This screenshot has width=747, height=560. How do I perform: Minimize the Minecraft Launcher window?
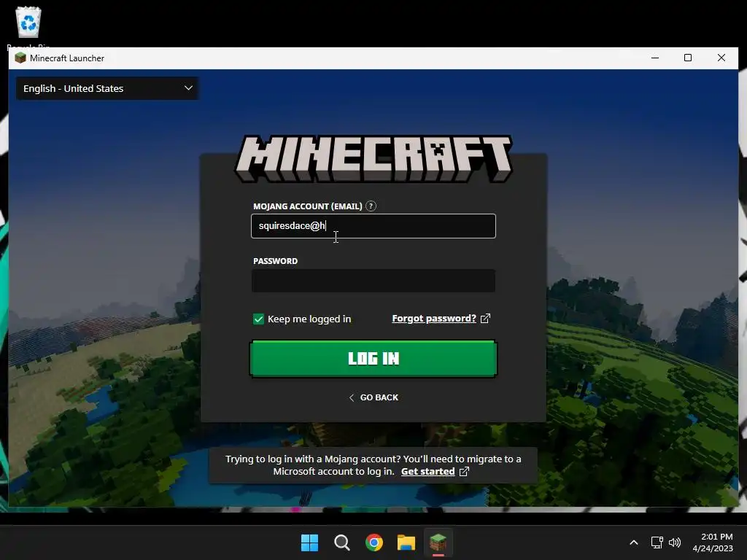coord(655,58)
